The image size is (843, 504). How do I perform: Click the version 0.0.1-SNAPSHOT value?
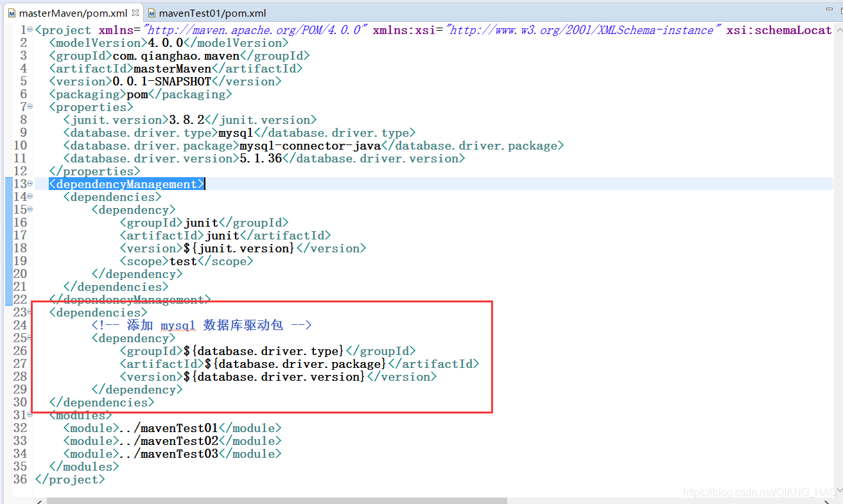pyautogui.click(x=162, y=82)
